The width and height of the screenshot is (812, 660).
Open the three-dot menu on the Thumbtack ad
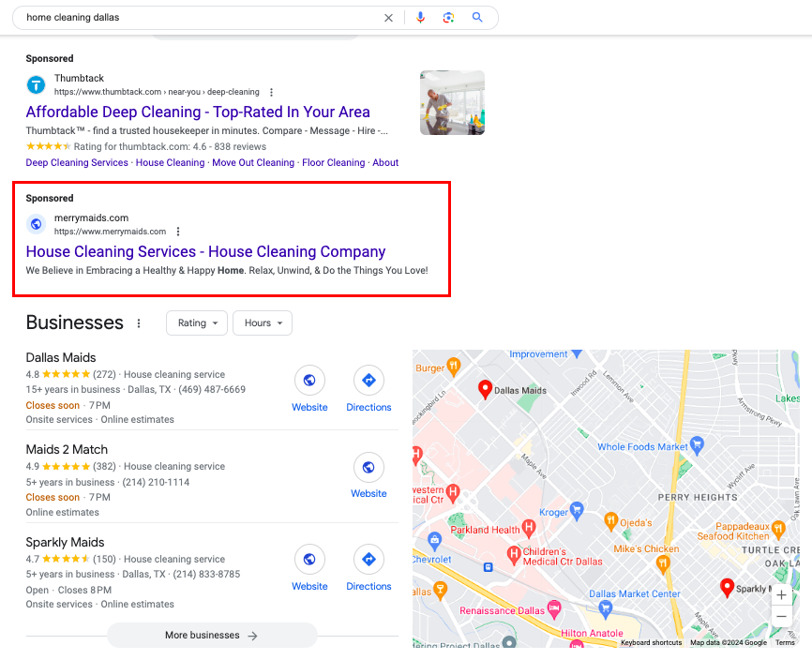[x=271, y=92]
